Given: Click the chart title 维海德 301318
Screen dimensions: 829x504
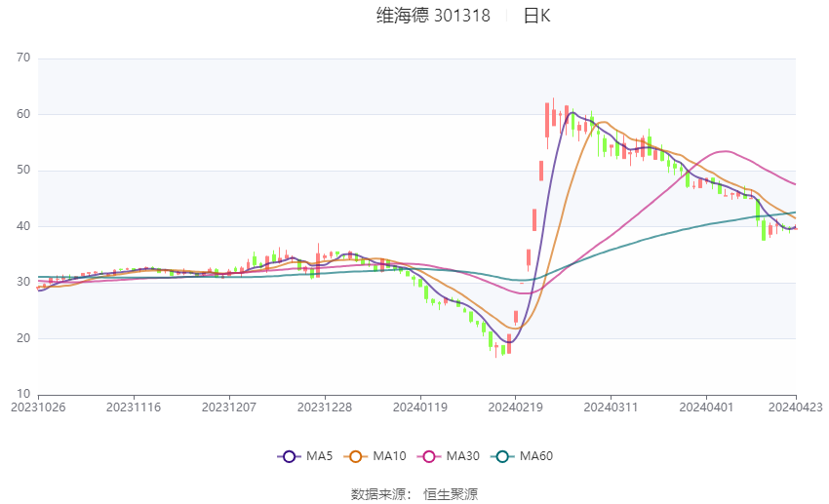Looking at the screenshot, I should (x=433, y=16).
